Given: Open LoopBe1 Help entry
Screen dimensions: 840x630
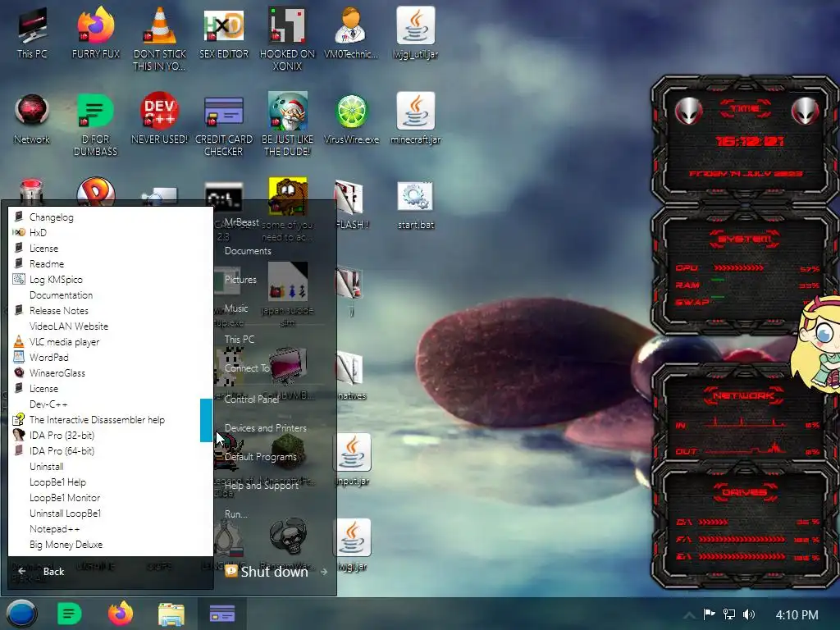Looking at the screenshot, I should 111,482.
